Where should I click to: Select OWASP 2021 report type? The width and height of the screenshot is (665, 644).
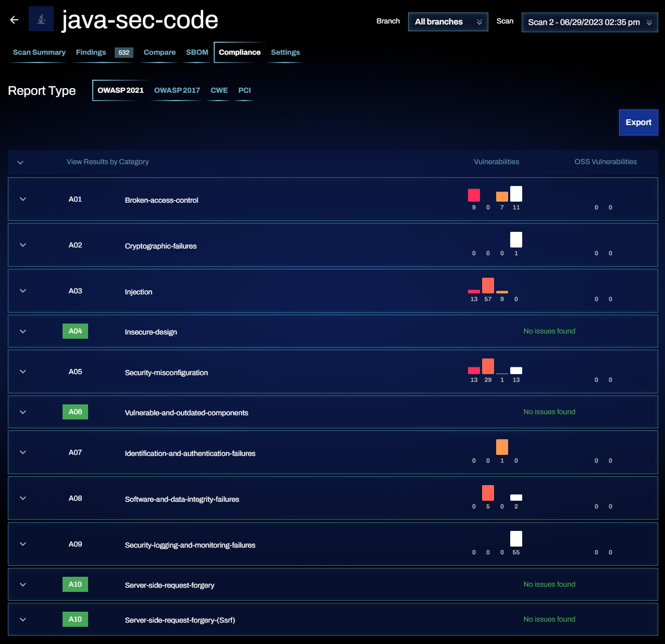120,90
